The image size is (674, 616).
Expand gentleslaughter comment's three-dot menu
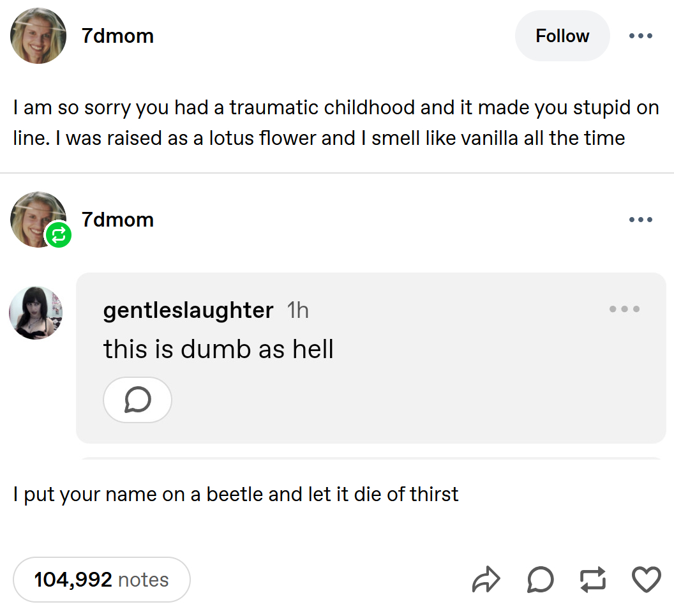[624, 309]
